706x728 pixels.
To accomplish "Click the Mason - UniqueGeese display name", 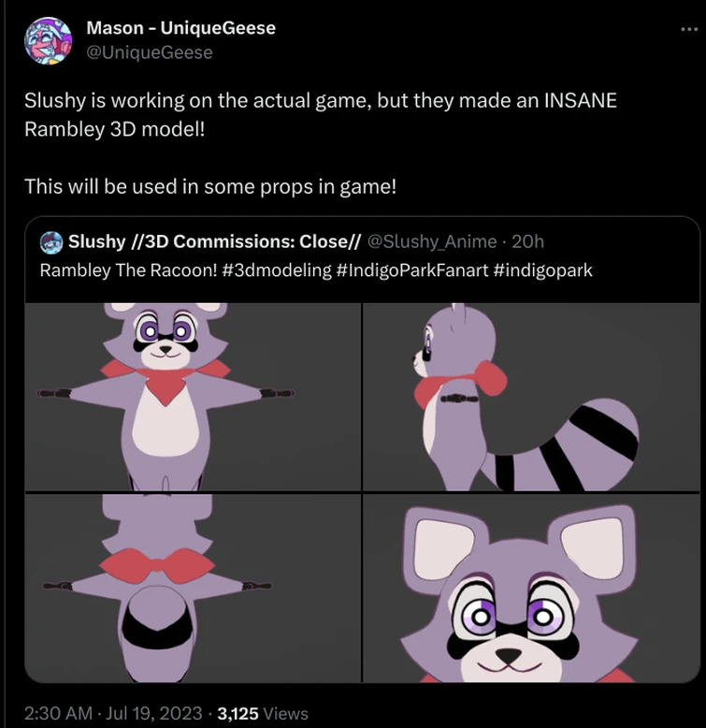I will (x=180, y=28).
